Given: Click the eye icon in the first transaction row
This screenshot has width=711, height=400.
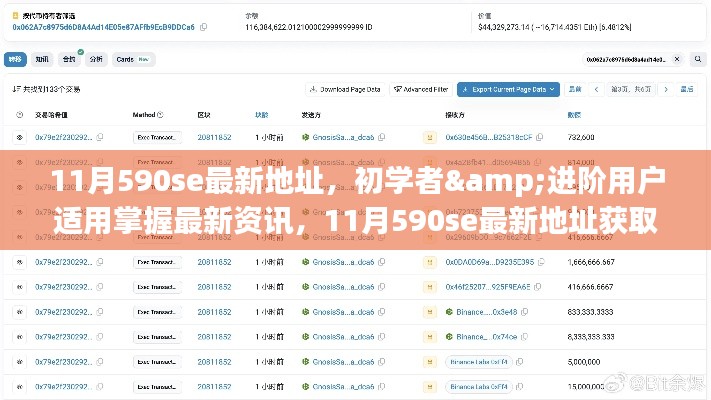Looking at the screenshot, I should pyautogui.click(x=19, y=137).
